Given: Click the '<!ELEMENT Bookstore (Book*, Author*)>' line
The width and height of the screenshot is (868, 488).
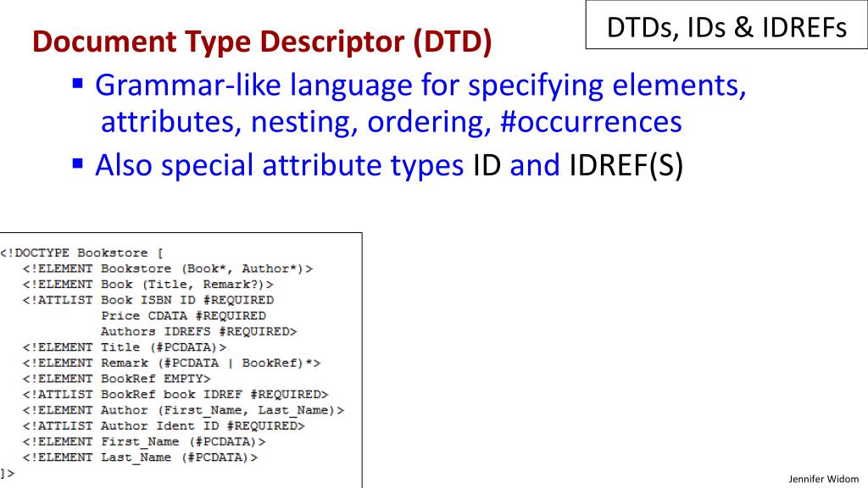Looking at the screenshot, I should click(x=168, y=269).
